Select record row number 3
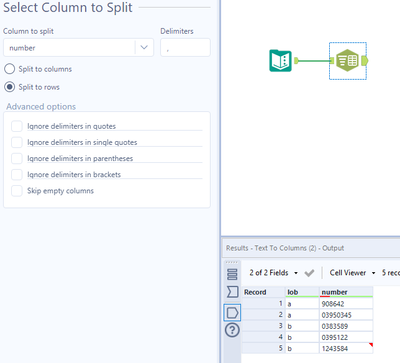This screenshot has height=363, width=400. [x=263, y=326]
